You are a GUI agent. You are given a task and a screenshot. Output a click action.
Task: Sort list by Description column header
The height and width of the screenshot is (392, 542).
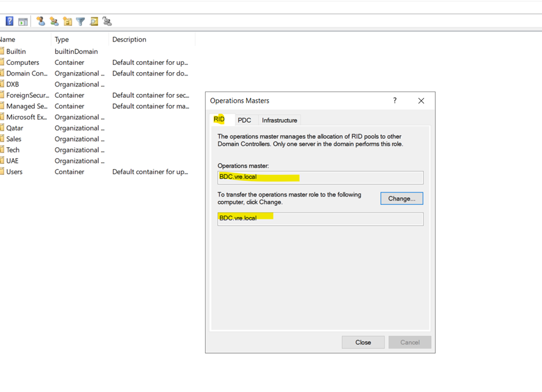[129, 39]
